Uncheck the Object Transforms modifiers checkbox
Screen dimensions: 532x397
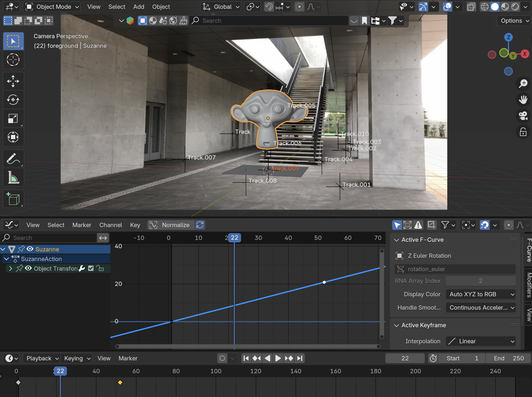pos(91,268)
